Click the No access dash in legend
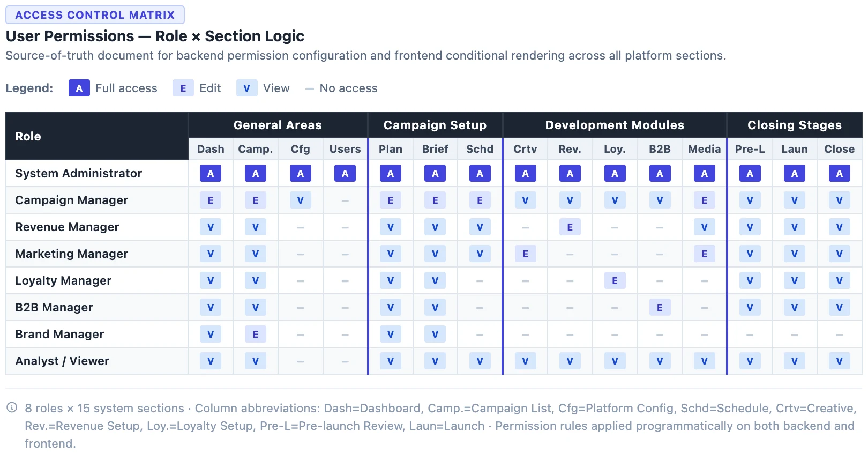 coord(309,88)
